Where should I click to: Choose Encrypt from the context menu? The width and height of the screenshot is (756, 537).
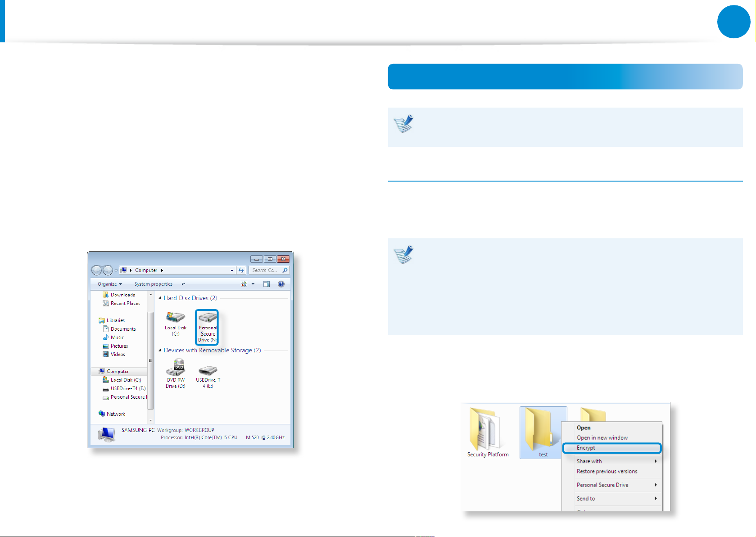click(586, 448)
